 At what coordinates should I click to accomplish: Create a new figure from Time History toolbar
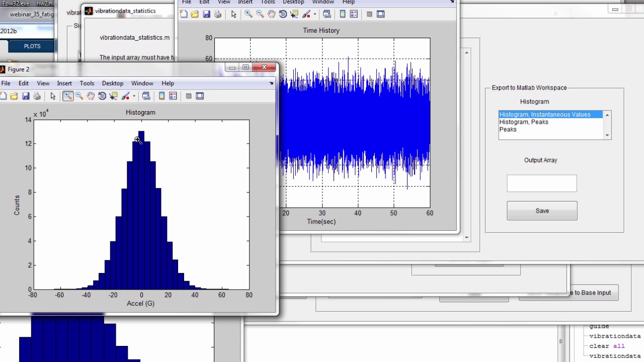pos(184,14)
